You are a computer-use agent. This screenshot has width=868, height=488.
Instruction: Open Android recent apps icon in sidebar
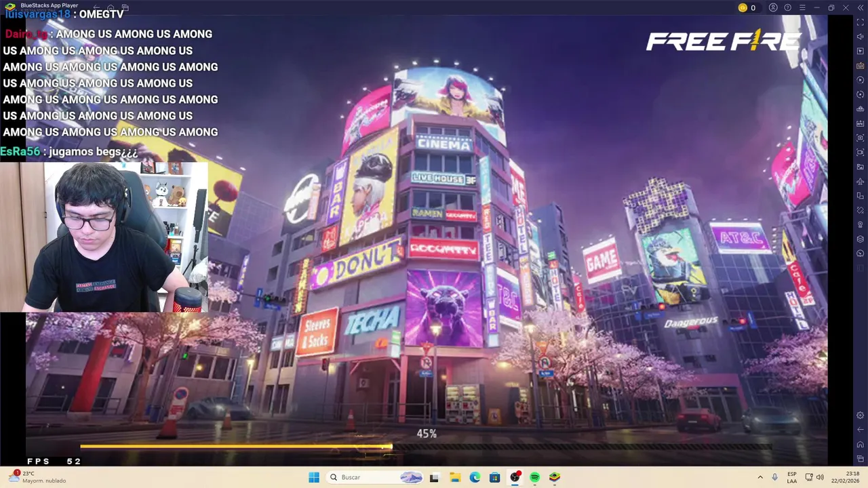click(861, 459)
